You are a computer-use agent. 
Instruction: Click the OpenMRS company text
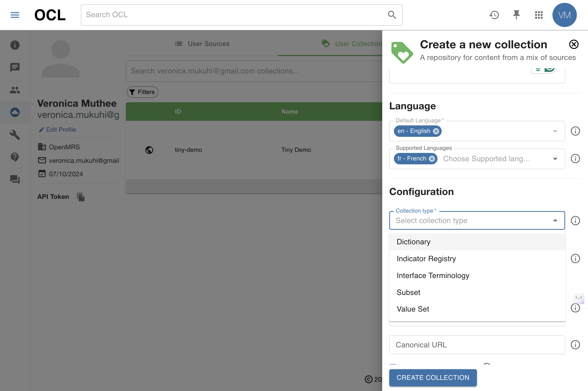pyautogui.click(x=64, y=147)
